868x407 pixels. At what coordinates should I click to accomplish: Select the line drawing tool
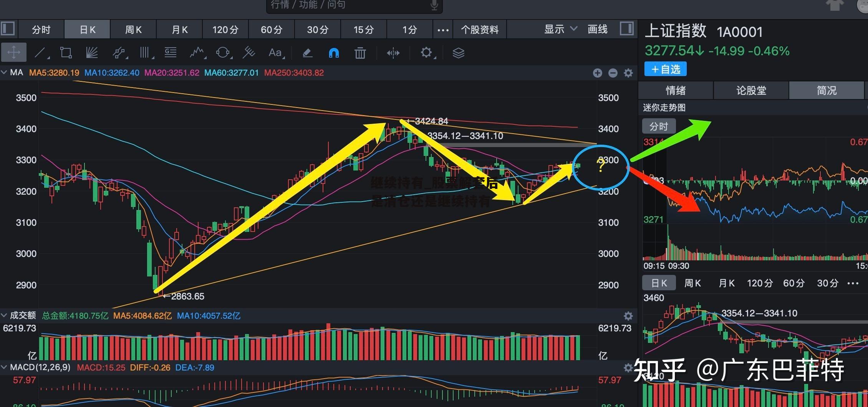click(x=41, y=53)
